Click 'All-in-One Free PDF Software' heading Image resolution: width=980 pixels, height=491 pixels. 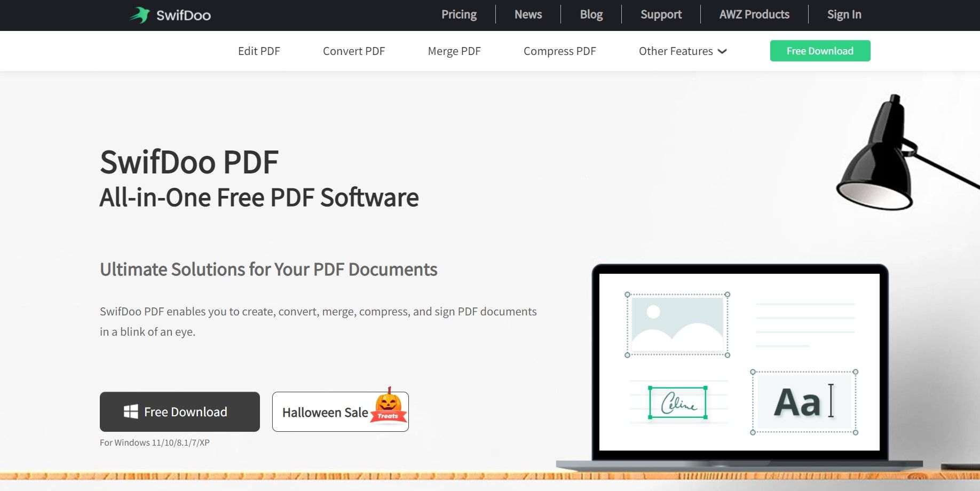click(259, 197)
